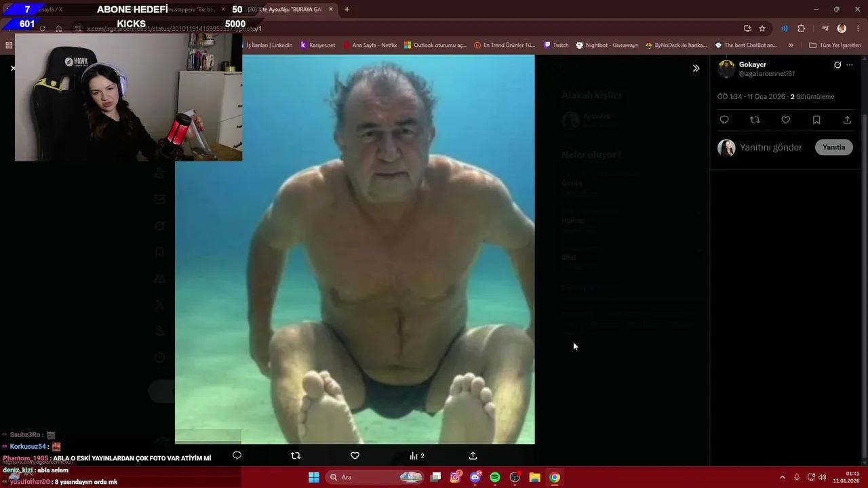Open the Apps grid in bookmarks bar
868x488 pixels.
[9, 45]
